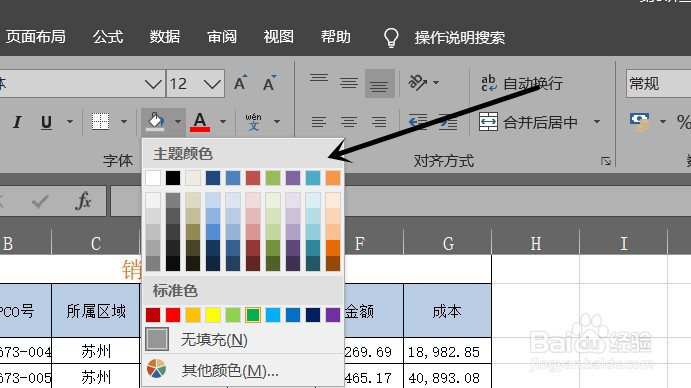Image resolution: width=691 pixels, height=388 pixels.
Task: Select column H header
Action: (x=535, y=243)
